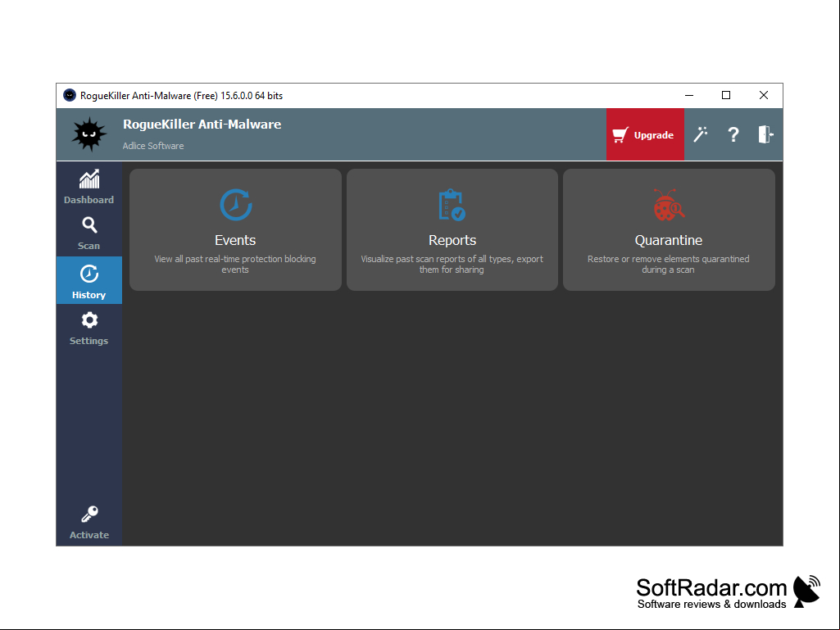Open the Reports history card
The height and width of the screenshot is (630, 840).
452,230
